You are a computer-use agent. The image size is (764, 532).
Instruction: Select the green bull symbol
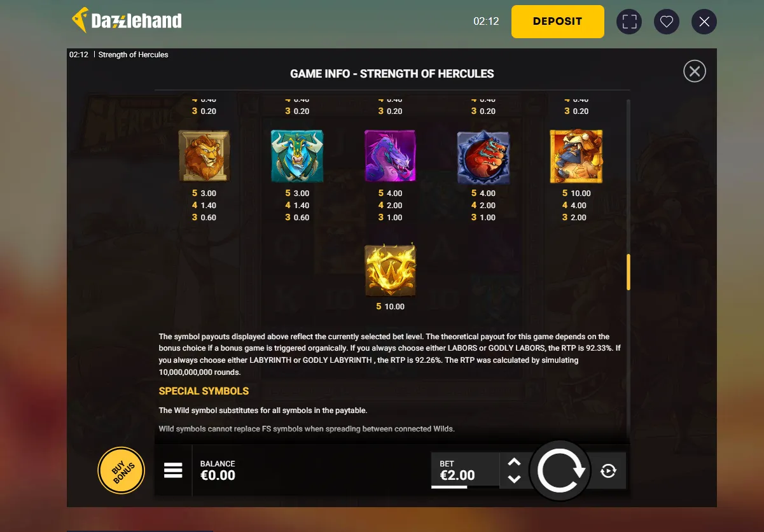pyautogui.click(x=297, y=156)
